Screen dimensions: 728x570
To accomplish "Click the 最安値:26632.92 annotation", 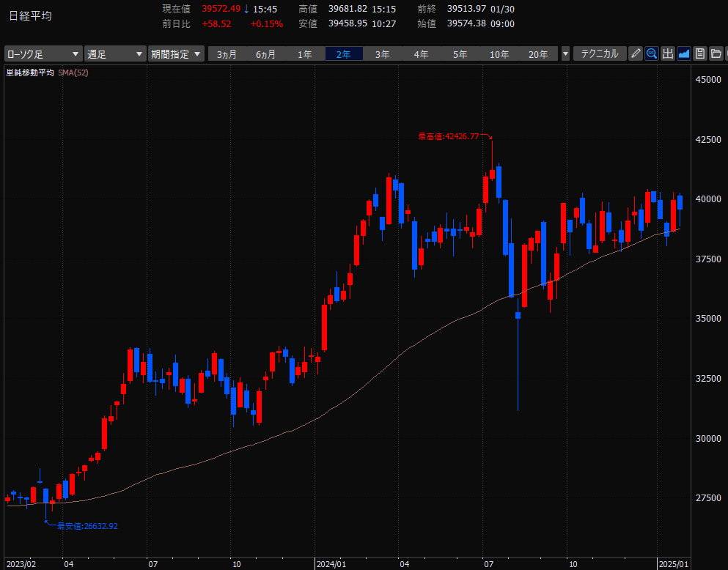I will click(87, 526).
